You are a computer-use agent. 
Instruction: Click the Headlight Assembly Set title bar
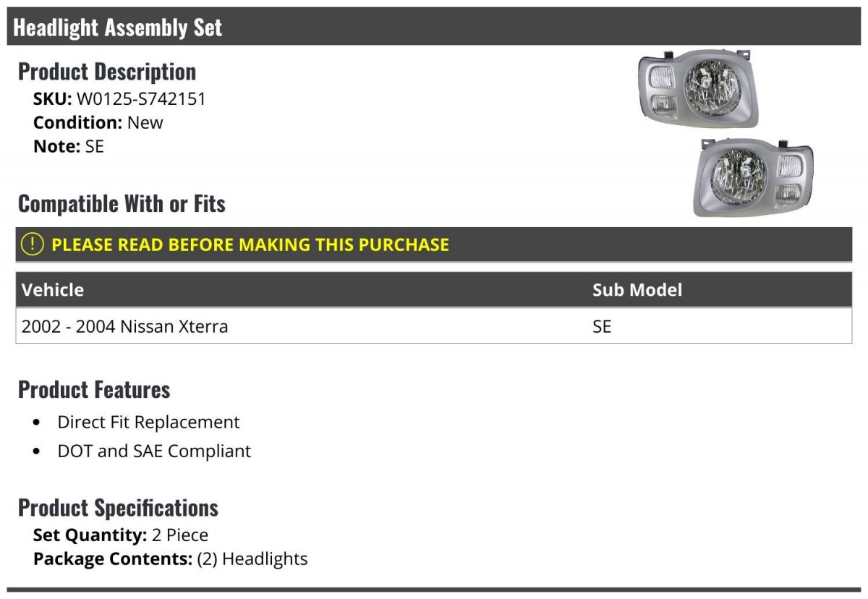434,27
